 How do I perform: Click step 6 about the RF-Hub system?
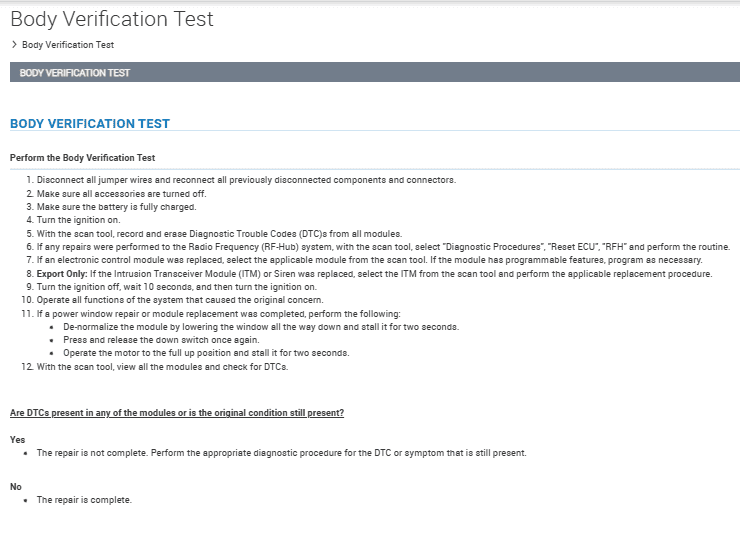tap(383, 247)
